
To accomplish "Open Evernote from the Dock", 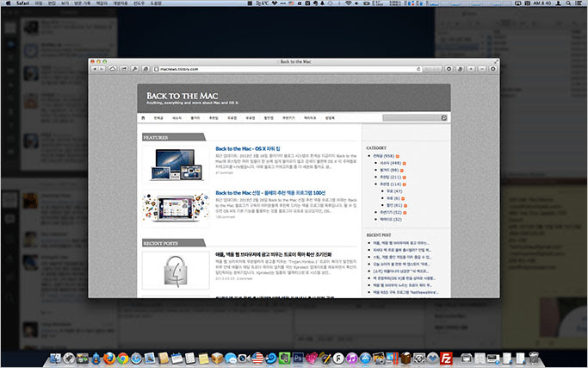I will pyautogui.click(x=285, y=358).
